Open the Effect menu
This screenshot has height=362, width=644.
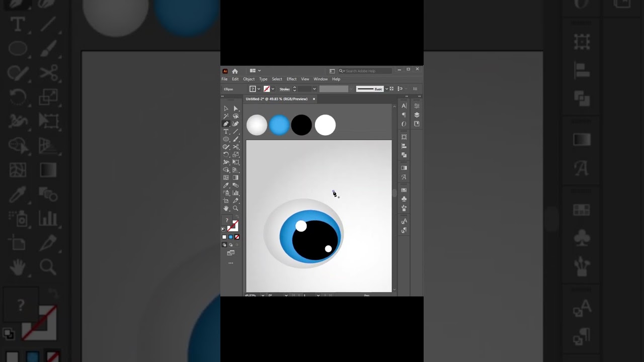292,79
